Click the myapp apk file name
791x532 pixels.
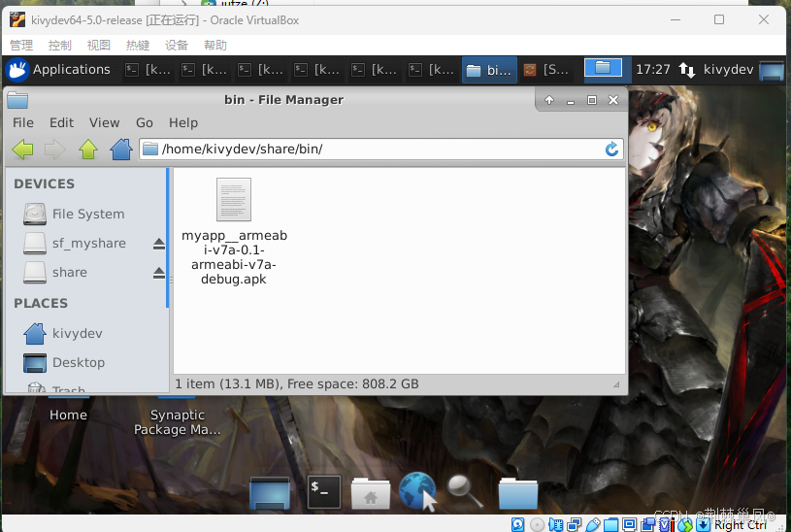(234, 257)
